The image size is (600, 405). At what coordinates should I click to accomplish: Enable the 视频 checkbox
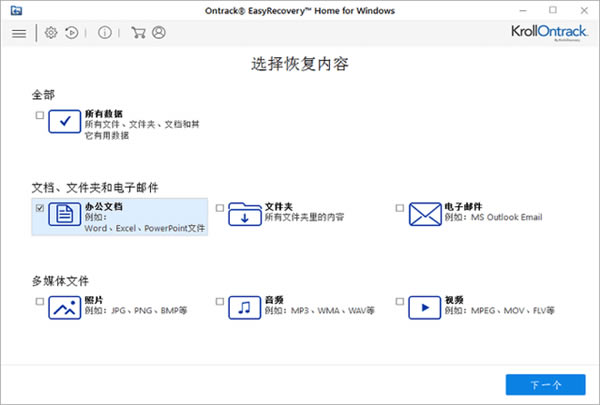point(399,301)
